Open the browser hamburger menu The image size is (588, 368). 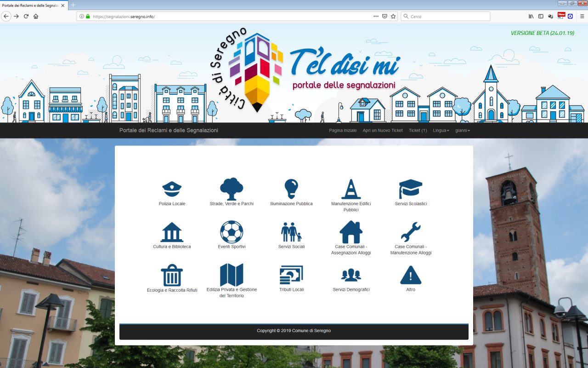tap(582, 16)
